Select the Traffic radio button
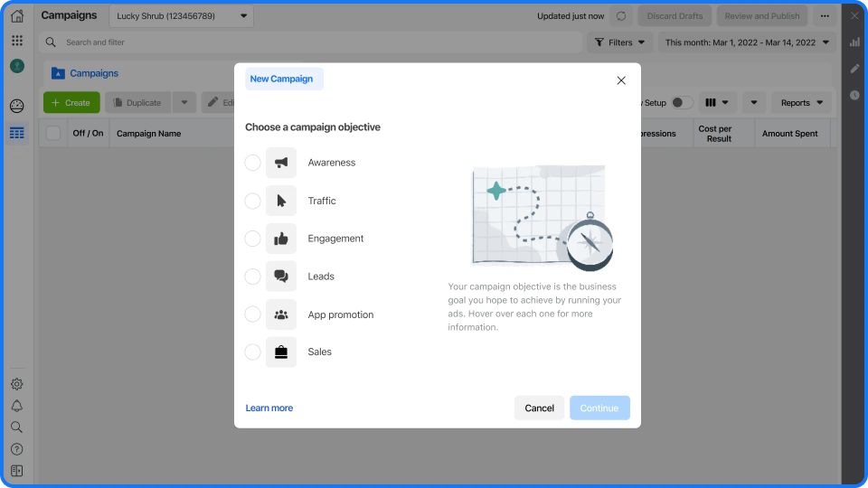The width and height of the screenshot is (868, 488). pyautogui.click(x=252, y=201)
